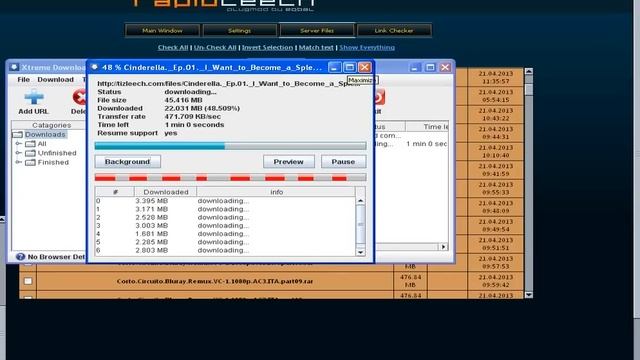Click the download URL text in dialog

point(229,83)
